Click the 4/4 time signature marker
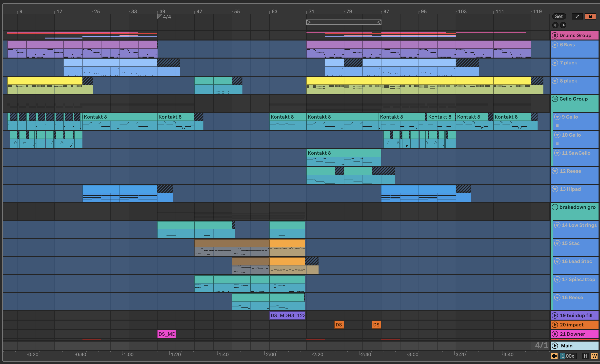 point(167,17)
